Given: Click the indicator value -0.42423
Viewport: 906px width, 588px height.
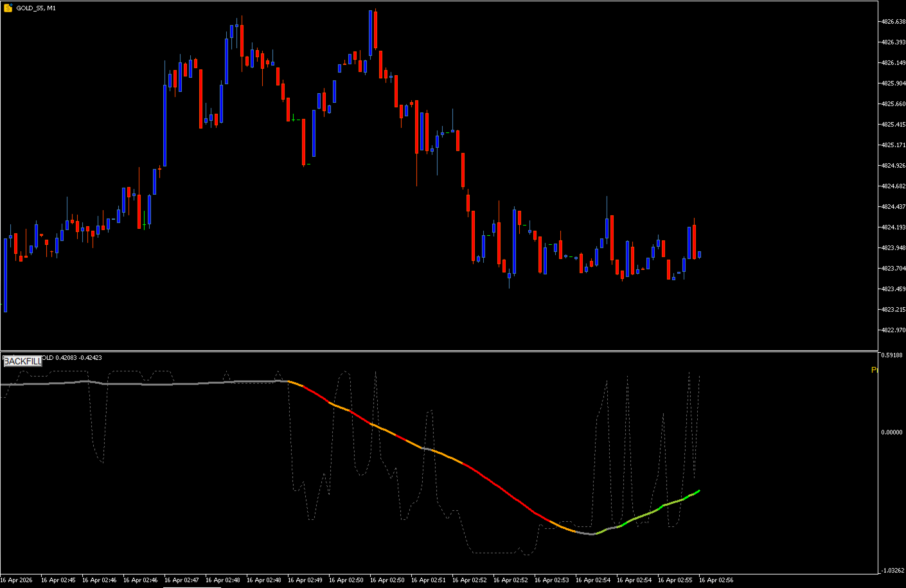Looking at the screenshot, I should coord(90,358).
